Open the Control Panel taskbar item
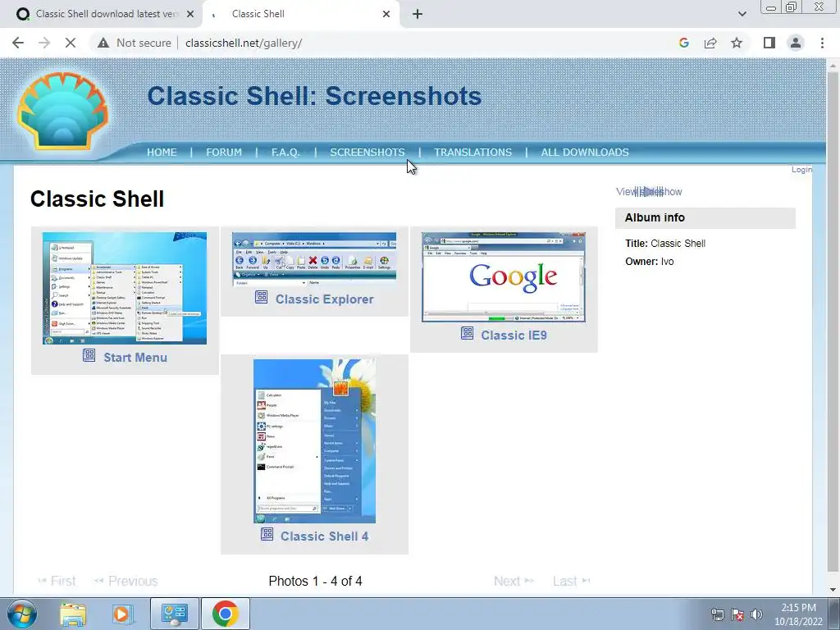Screen dimensions: 840x630 click(175, 614)
